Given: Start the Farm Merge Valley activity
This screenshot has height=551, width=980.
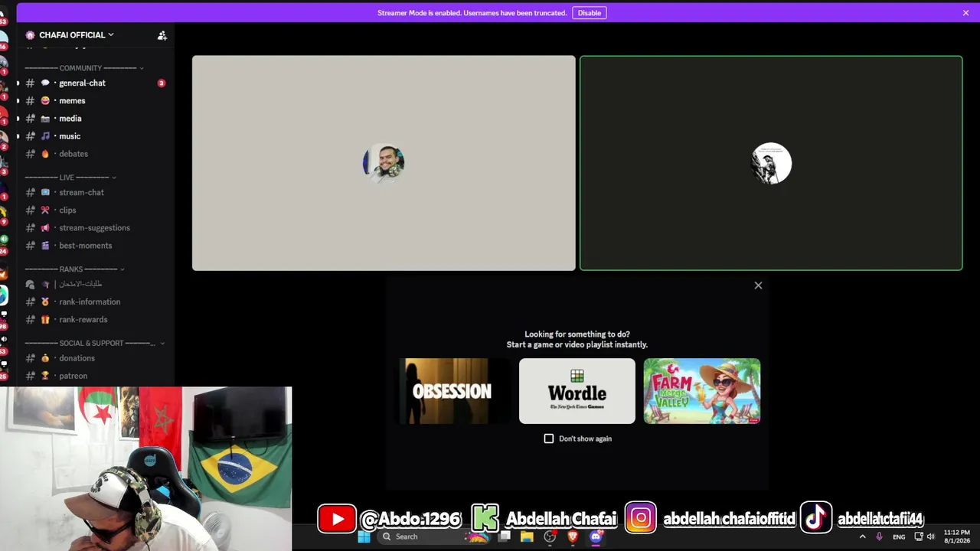Looking at the screenshot, I should click(702, 391).
